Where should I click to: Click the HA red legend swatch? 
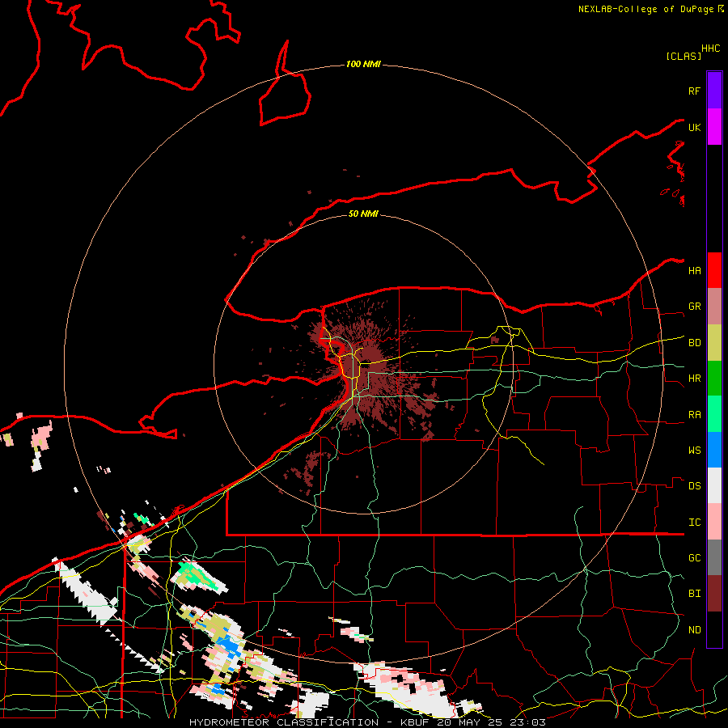(x=714, y=270)
